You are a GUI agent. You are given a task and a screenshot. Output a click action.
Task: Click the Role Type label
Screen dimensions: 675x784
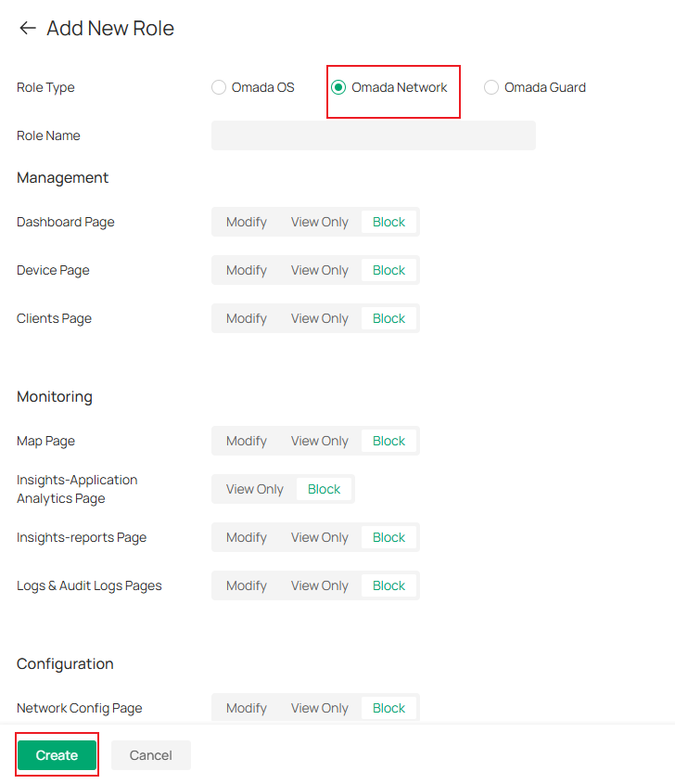[x=45, y=87]
